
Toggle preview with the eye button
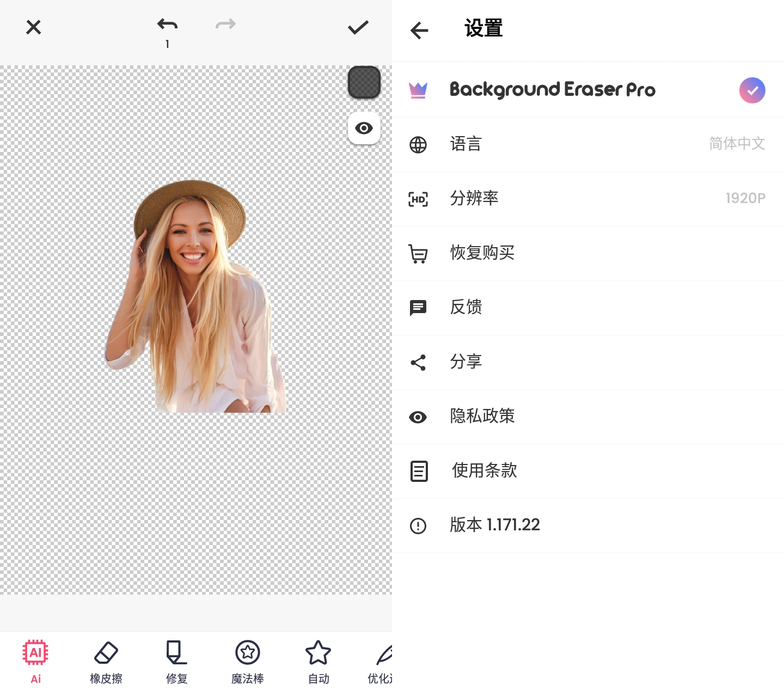tap(364, 128)
